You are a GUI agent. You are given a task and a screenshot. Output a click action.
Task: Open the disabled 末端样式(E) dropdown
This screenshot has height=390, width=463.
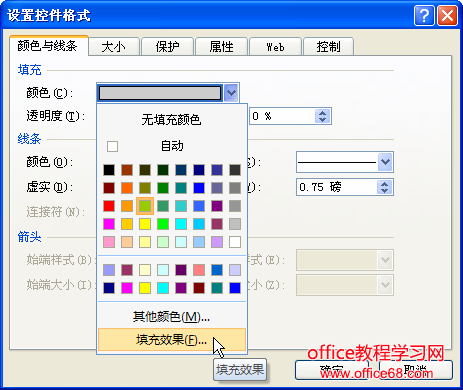tap(385, 260)
